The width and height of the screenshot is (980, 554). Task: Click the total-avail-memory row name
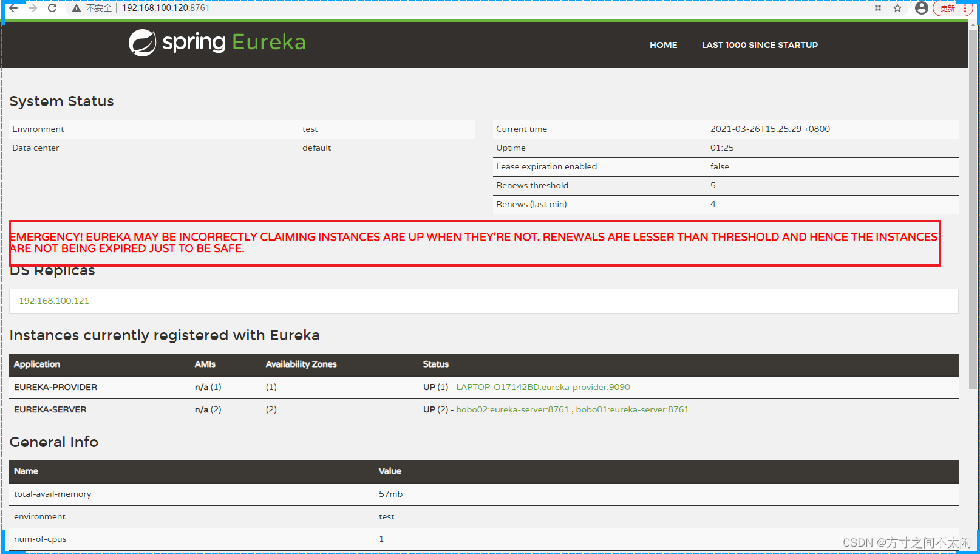[53, 494]
